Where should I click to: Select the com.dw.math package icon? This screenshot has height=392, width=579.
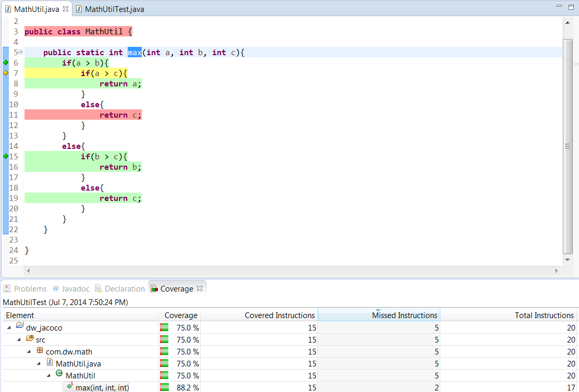[40, 350]
